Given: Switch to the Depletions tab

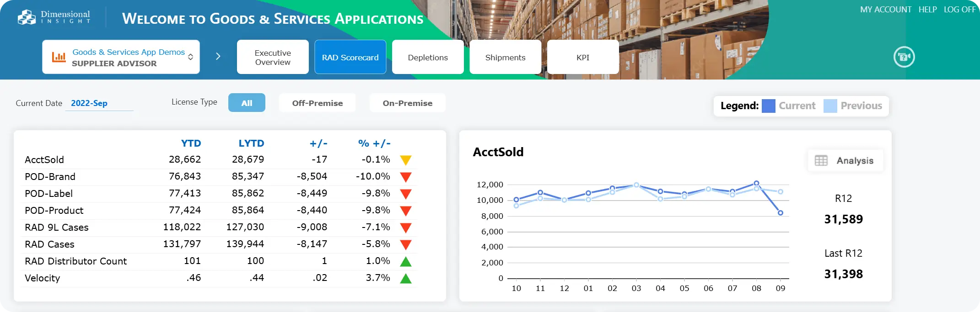Looking at the screenshot, I should pyautogui.click(x=428, y=57).
